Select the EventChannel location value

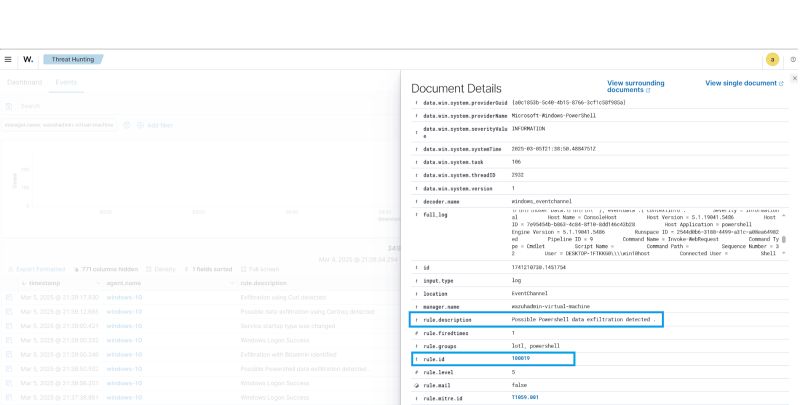click(530, 294)
